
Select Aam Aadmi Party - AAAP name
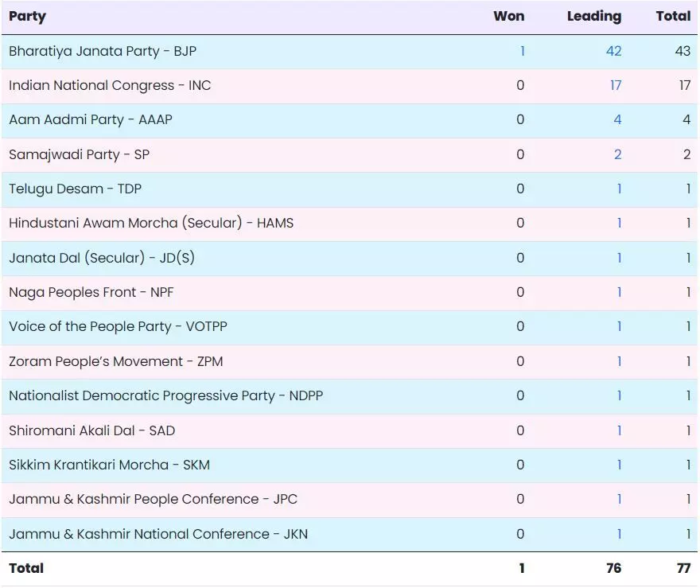(91, 119)
